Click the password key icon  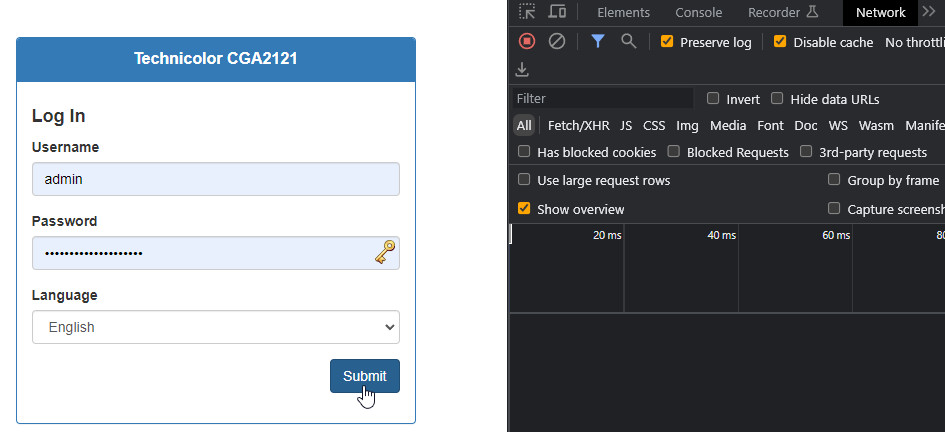[x=385, y=253]
